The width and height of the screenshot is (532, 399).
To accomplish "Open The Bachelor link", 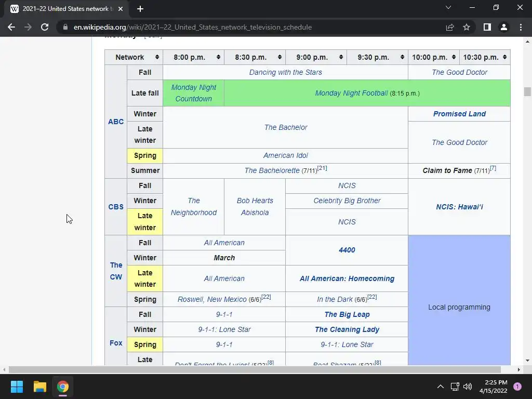I will pyautogui.click(x=286, y=127).
